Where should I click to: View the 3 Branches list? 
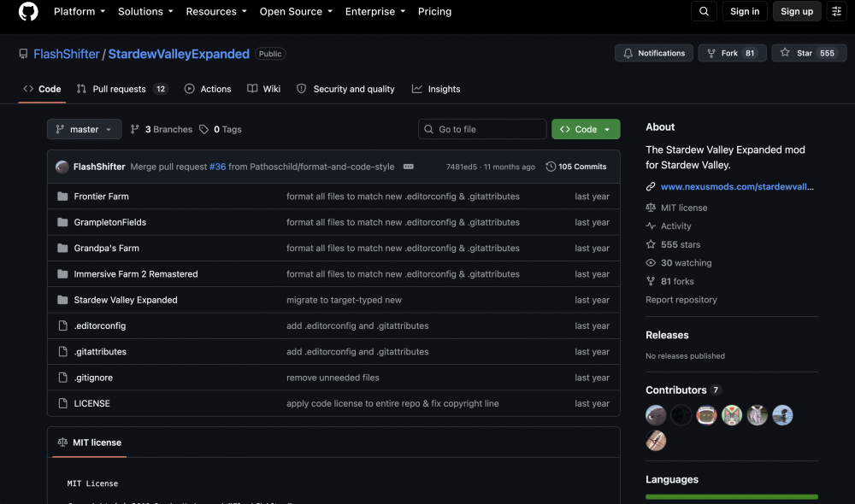pos(162,129)
